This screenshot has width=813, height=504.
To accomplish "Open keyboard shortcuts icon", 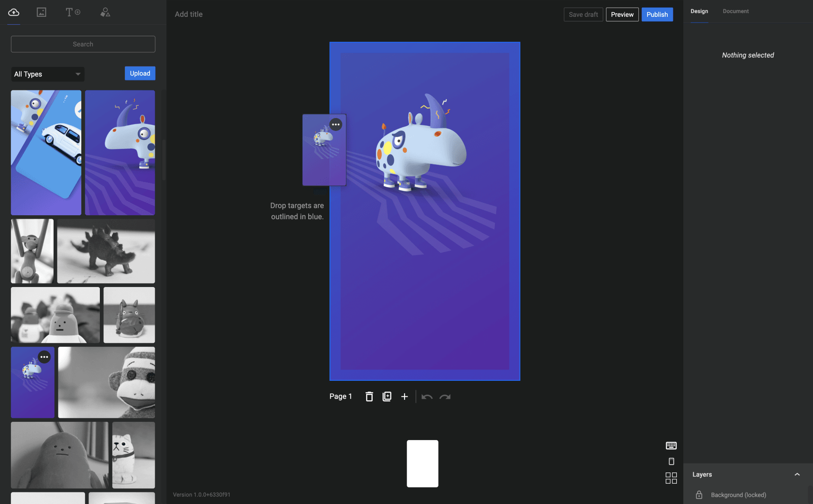I will pos(671,446).
